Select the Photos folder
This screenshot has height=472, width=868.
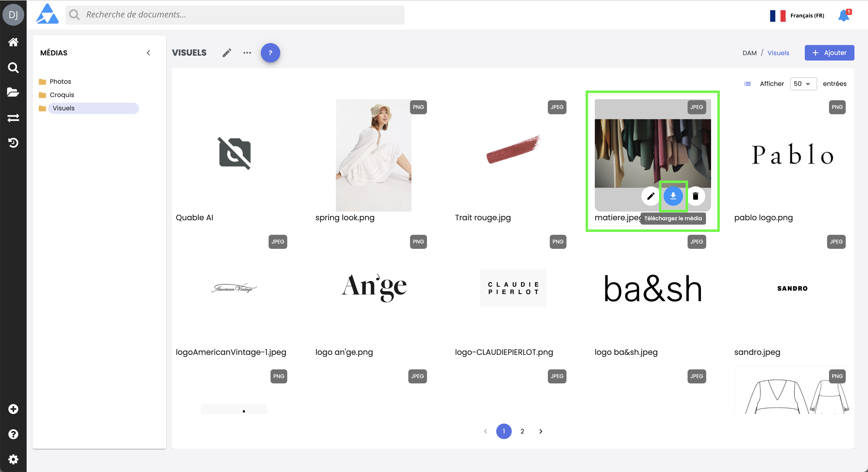[x=60, y=82]
